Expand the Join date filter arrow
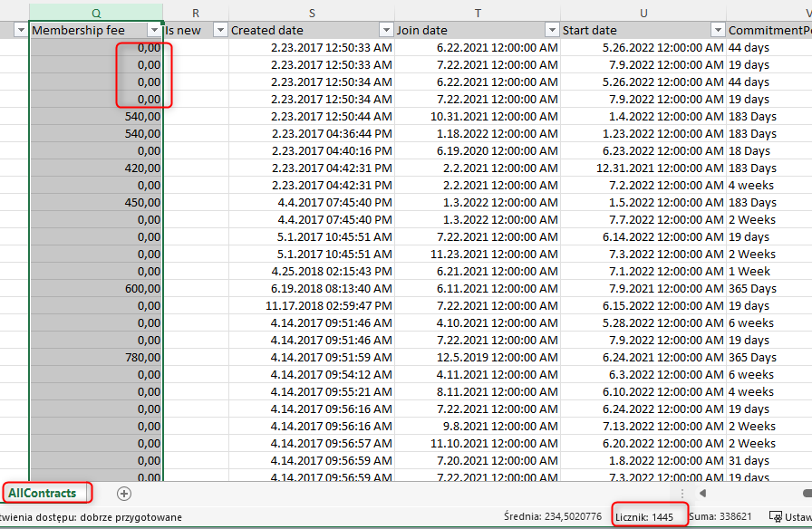This screenshot has width=812, height=529. [551, 30]
